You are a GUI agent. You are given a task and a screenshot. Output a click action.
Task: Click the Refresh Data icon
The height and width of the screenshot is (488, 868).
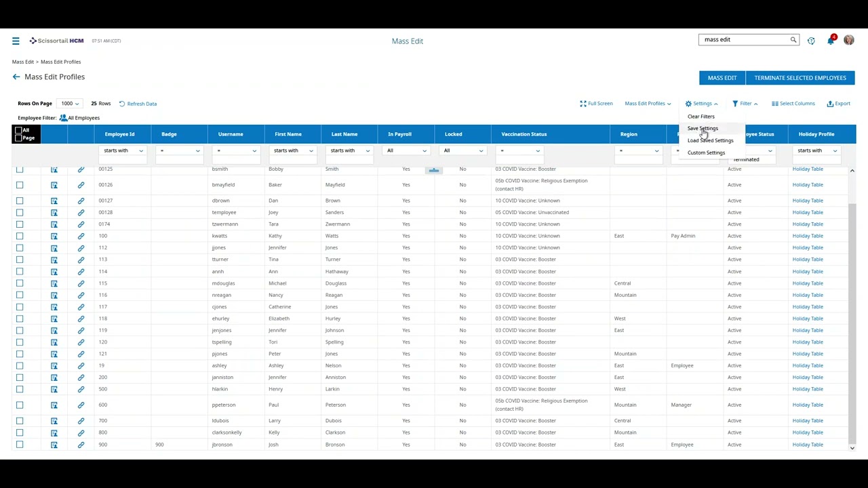(122, 104)
